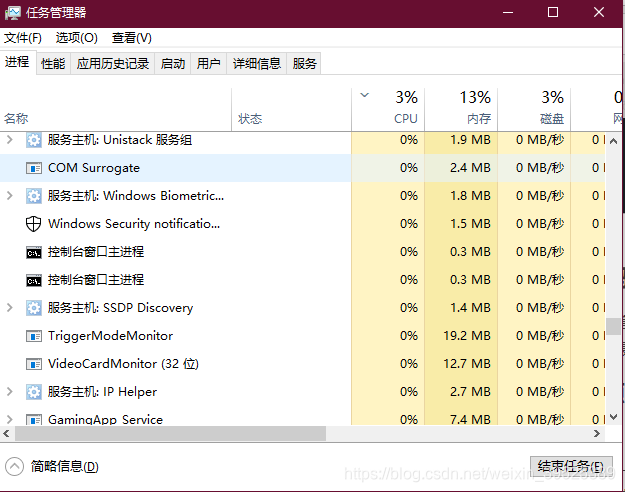Open the 文件(F) menu
The width and height of the screenshot is (625, 492).
[x=23, y=38]
